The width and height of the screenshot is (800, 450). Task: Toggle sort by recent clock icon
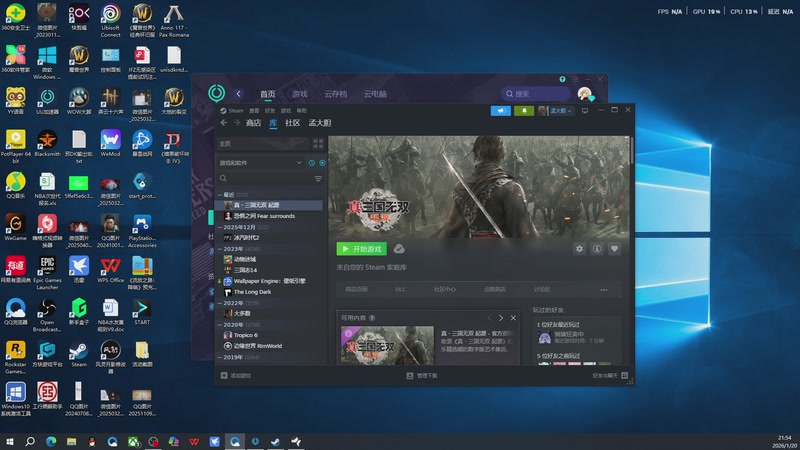312,163
